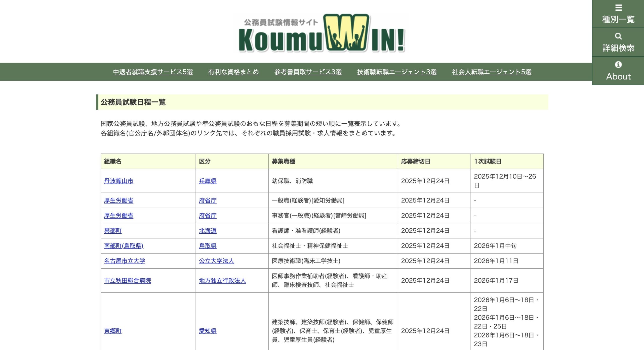Select 参考書買取サービス3選 in the navigation bar

tap(308, 72)
